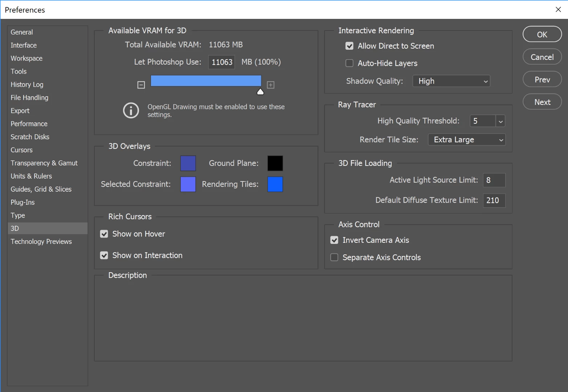This screenshot has height=392, width=568.
Task: Enable Separate Axis Controls checkbox
Action: point(334,257)
